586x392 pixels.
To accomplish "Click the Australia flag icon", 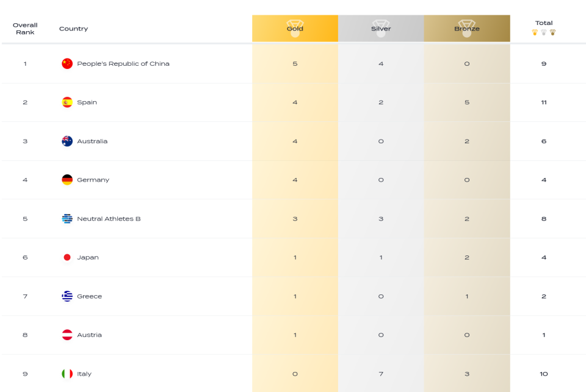I will (67, 141).
